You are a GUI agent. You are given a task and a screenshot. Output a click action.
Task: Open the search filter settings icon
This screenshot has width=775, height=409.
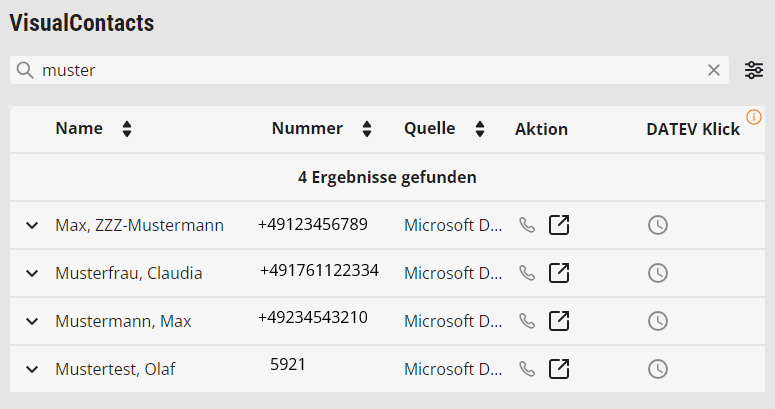point(754,70)
